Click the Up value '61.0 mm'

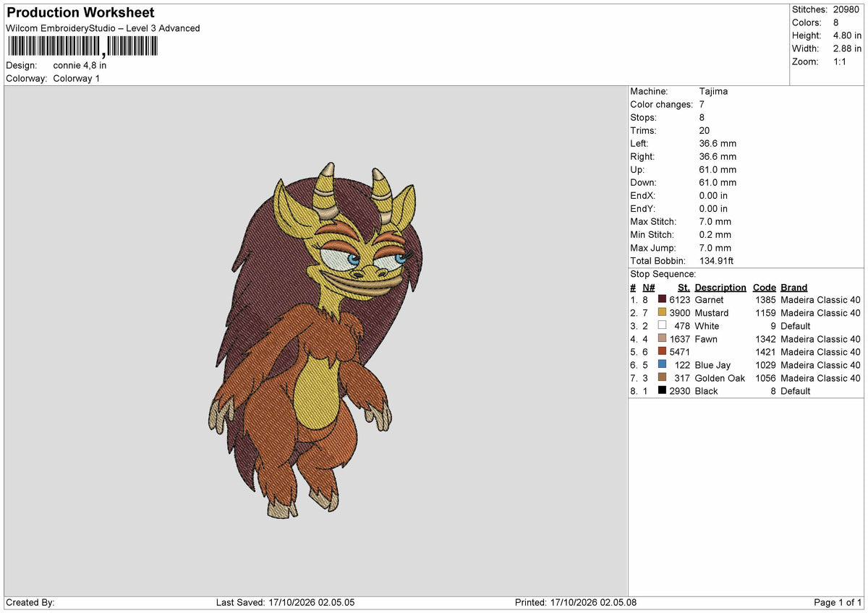718,169
